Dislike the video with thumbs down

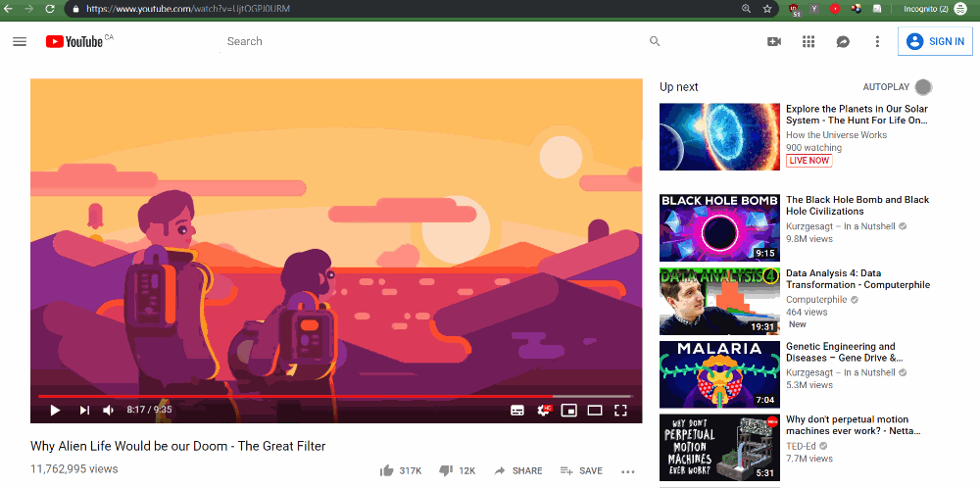tap(446, 471)
